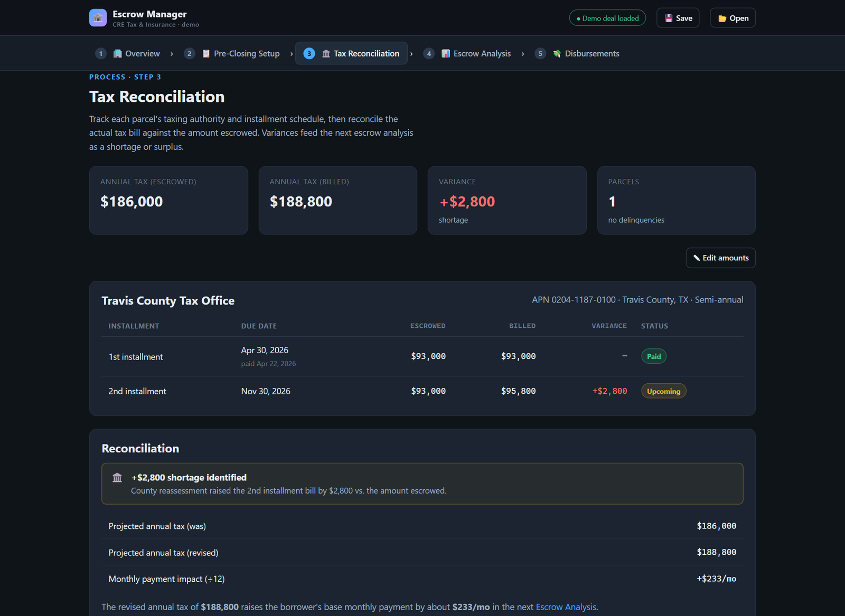The image size is (845, 616).
Task: Click the 'paid Apr 22, 2026' note
Action: coord(268,364)
